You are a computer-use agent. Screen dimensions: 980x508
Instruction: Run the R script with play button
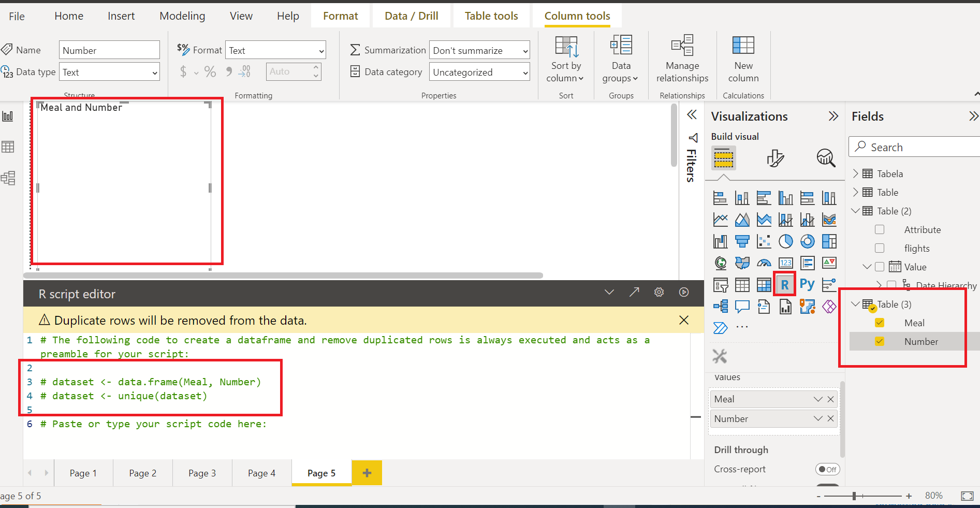click(684, 292)
